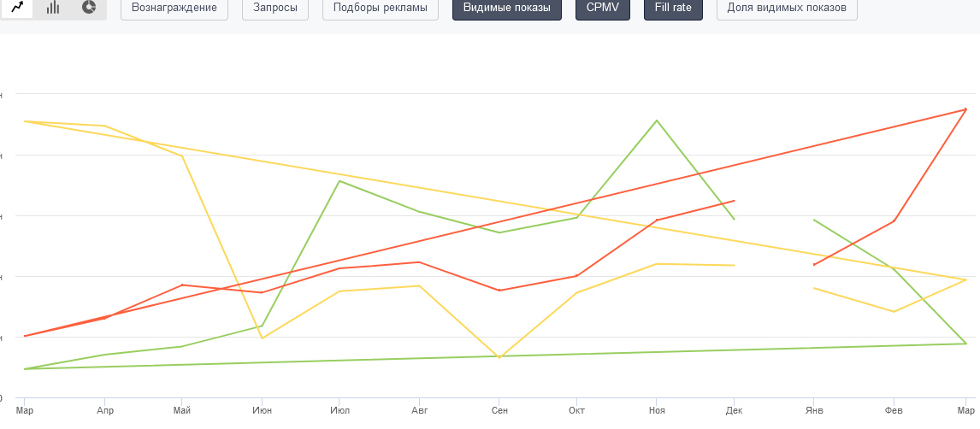Click the red line top point at far right
The image size is (980, 429).
(x=965, y=109)
